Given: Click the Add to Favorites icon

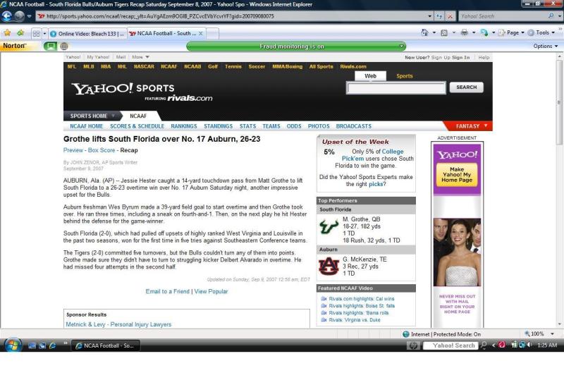Looking at the screenshot, I should [20, 33].
